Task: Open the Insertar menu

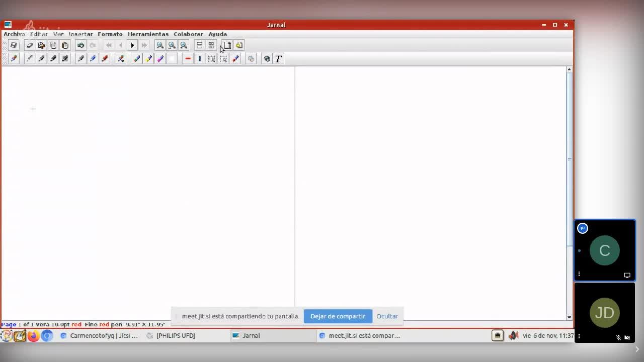Action: click(x=80, y=34)
